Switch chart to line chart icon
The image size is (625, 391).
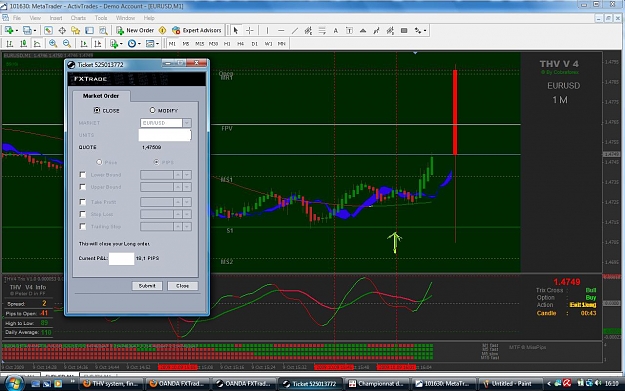[x=37, y=43]
